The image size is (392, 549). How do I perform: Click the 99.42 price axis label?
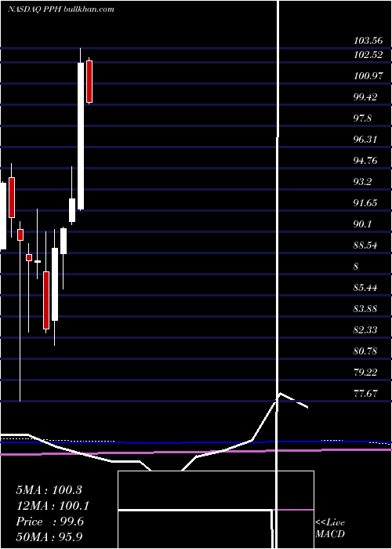pos(365,97)
